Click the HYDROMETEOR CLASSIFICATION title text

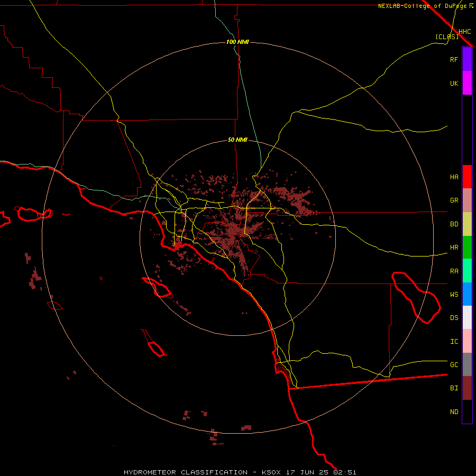click(x=186, y=472)
